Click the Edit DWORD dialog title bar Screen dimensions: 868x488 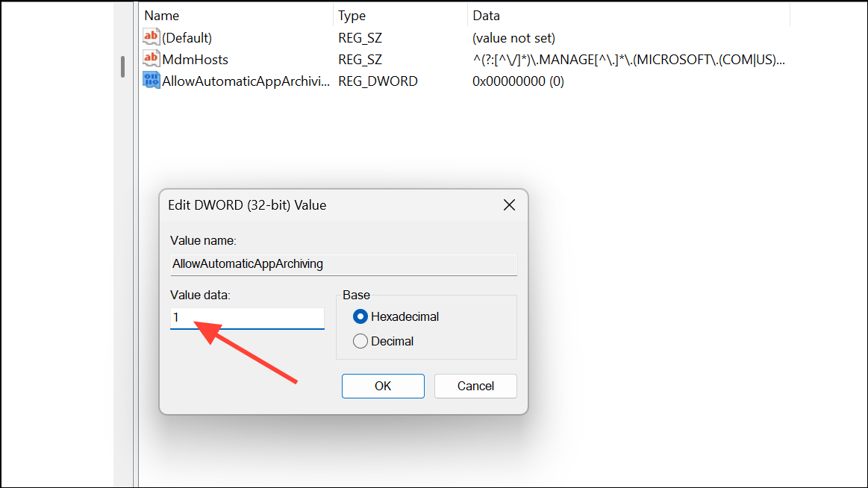[299, 204]
